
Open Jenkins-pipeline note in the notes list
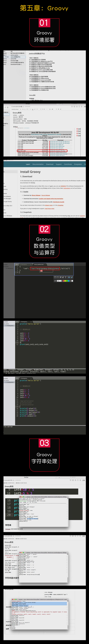14,55
